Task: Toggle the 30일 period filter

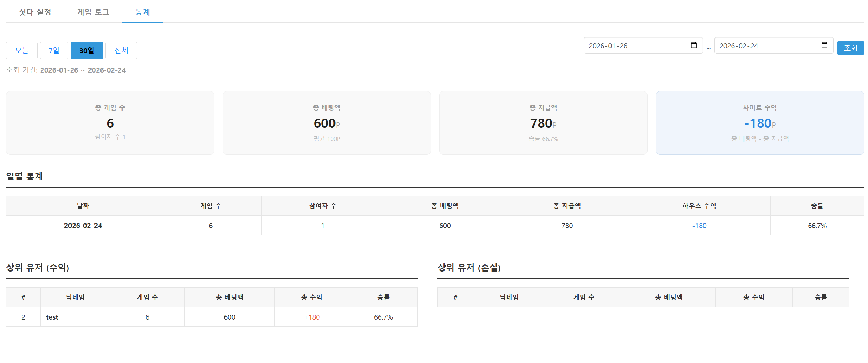Action: click(87, 50)
